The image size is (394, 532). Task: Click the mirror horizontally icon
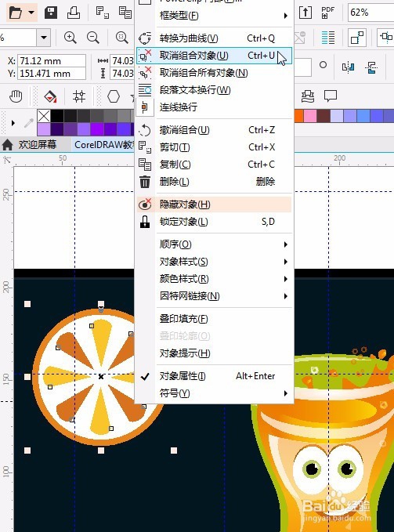pos(349,67)
